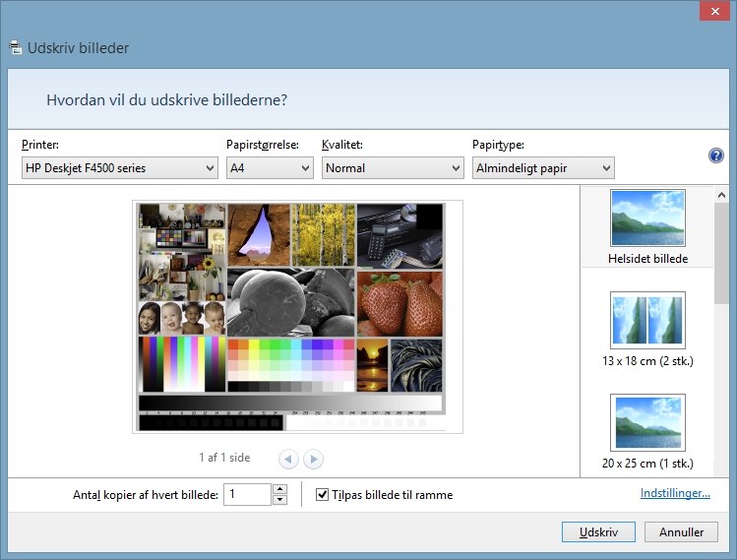Select the Helsidet billede layout thumbnail
This screenshot has width=737, height=560.
click(647, 218)
